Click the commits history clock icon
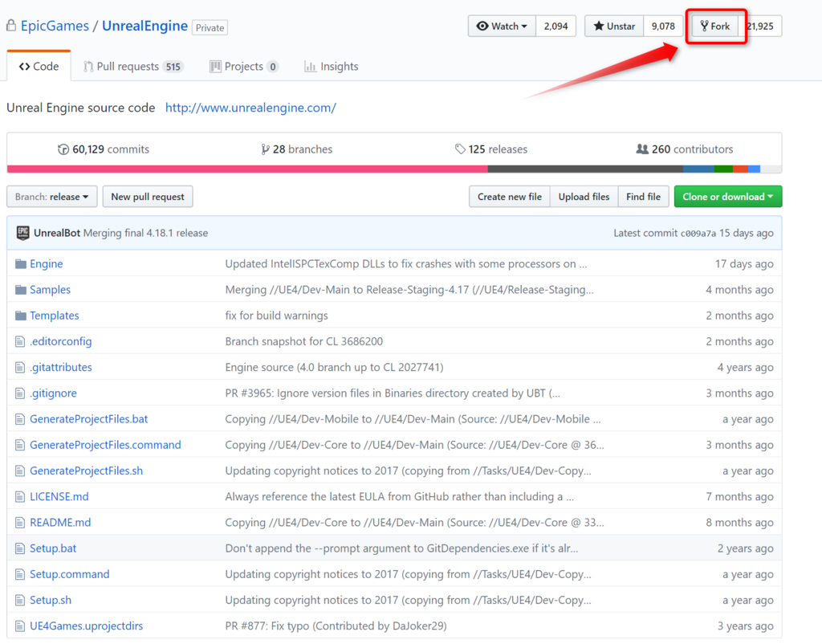 63,149
